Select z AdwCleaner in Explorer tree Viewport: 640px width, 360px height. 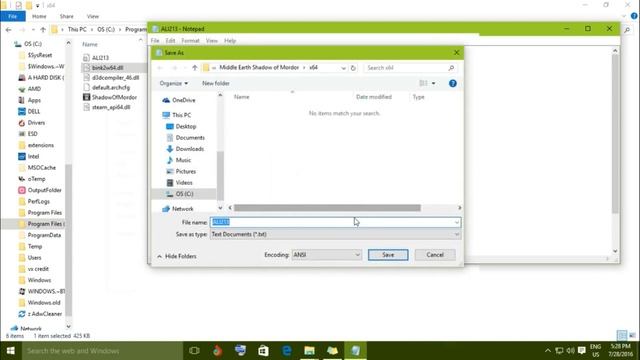tap(44, 314)
